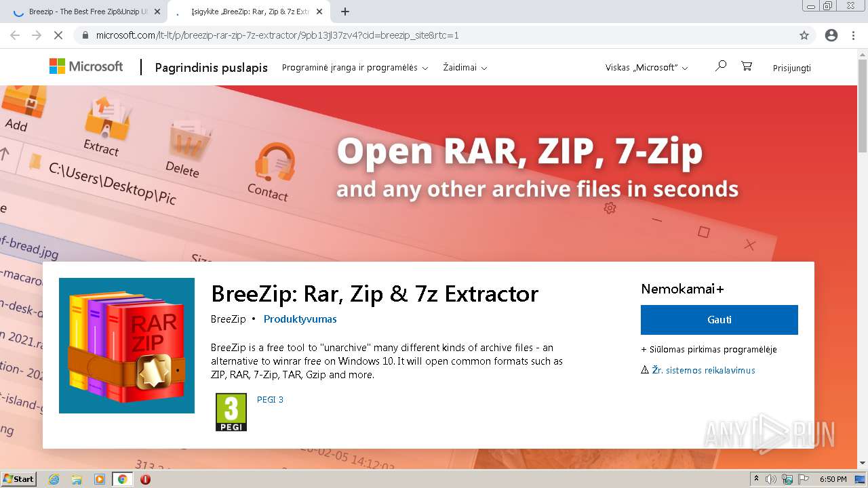The image size is (868, 488).
Task: Bookmark this page with star icon
Action: pyautogui.click(x=804, y=35)
